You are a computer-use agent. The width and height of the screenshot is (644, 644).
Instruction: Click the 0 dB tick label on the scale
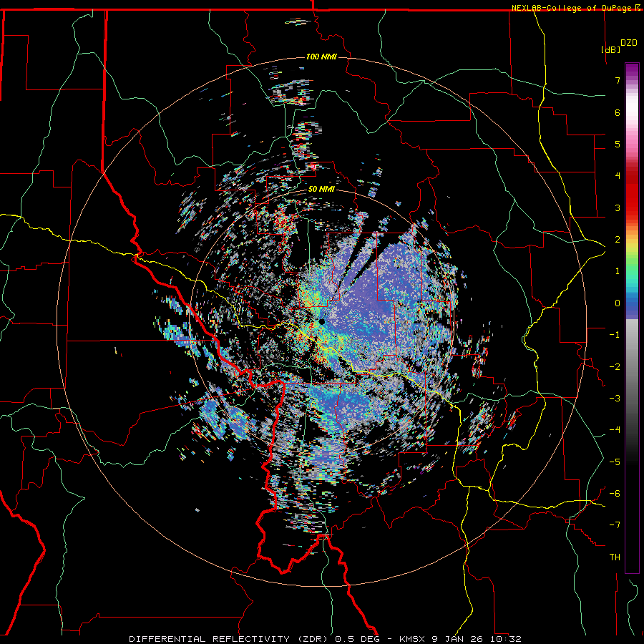pos(618,303)
